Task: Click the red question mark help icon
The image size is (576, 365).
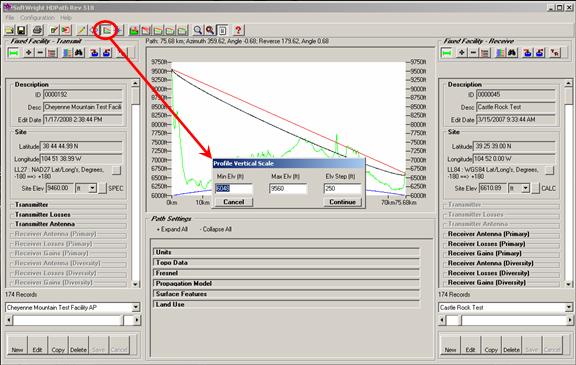Action: coord(238,30)
